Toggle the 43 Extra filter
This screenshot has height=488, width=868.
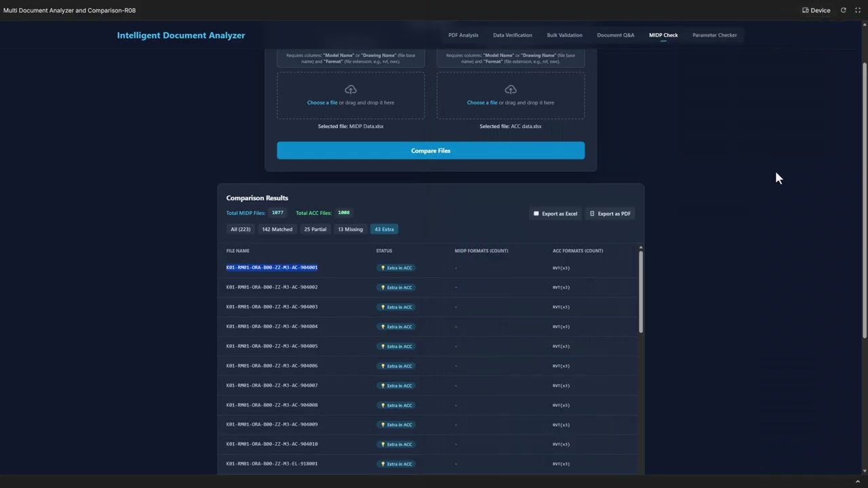(384, 229)
